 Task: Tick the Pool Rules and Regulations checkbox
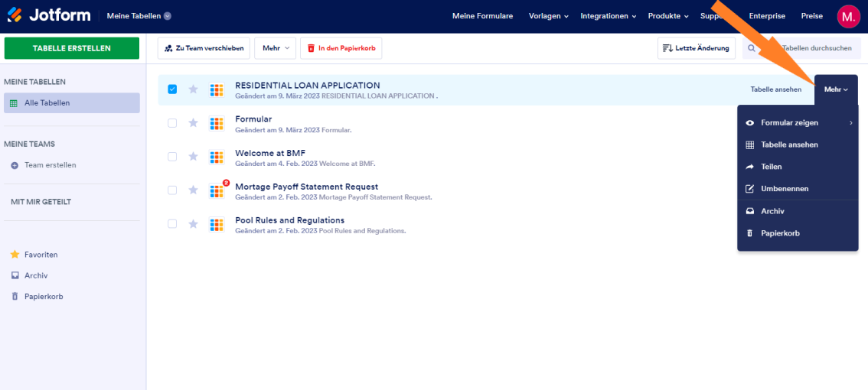172,224
